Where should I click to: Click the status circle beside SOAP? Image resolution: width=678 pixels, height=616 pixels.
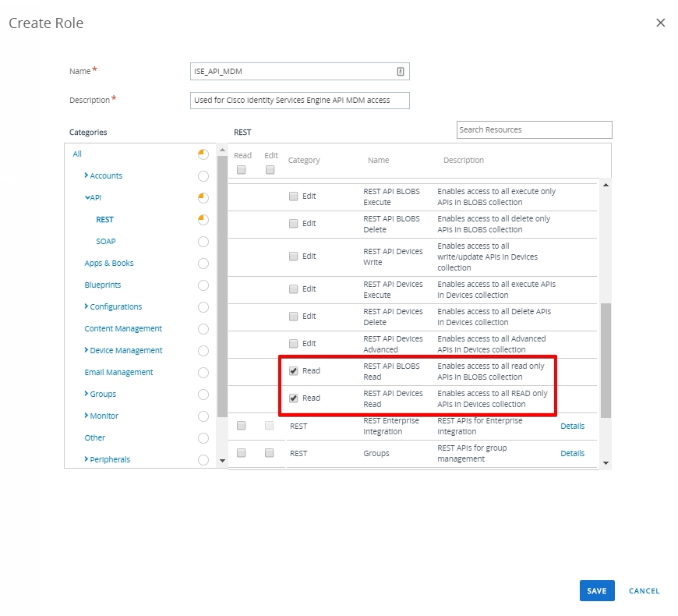tap(203, 242)
